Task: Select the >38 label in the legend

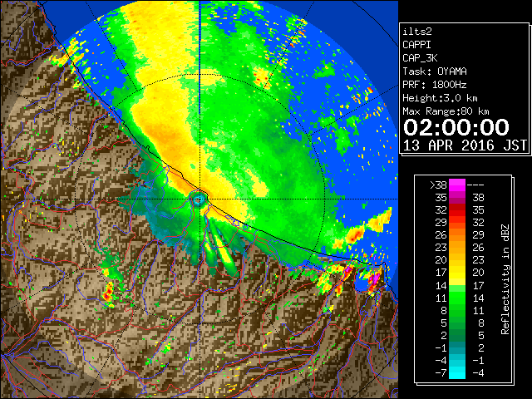Action: [x=438, y=185]
